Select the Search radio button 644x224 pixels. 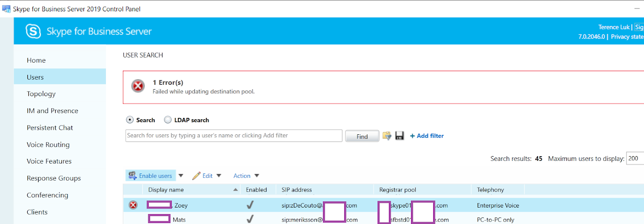[x=130, y=120]
